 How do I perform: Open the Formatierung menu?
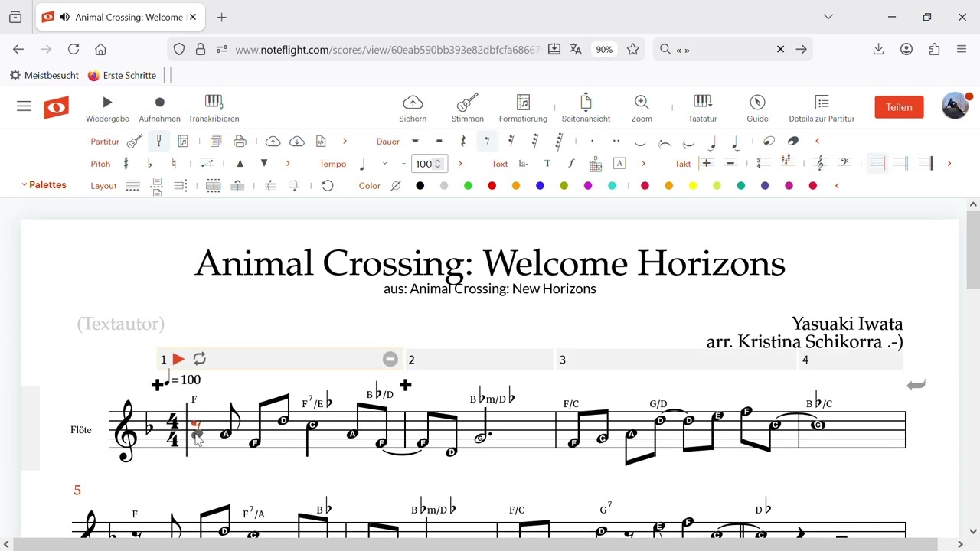523,108
